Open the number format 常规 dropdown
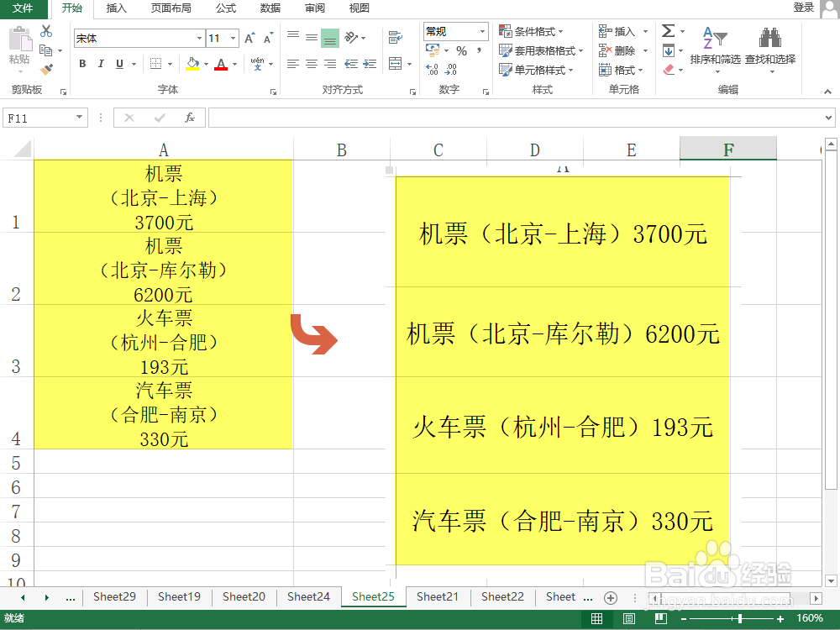This screenshot has width=840, height=630. (x=482, y=32)
